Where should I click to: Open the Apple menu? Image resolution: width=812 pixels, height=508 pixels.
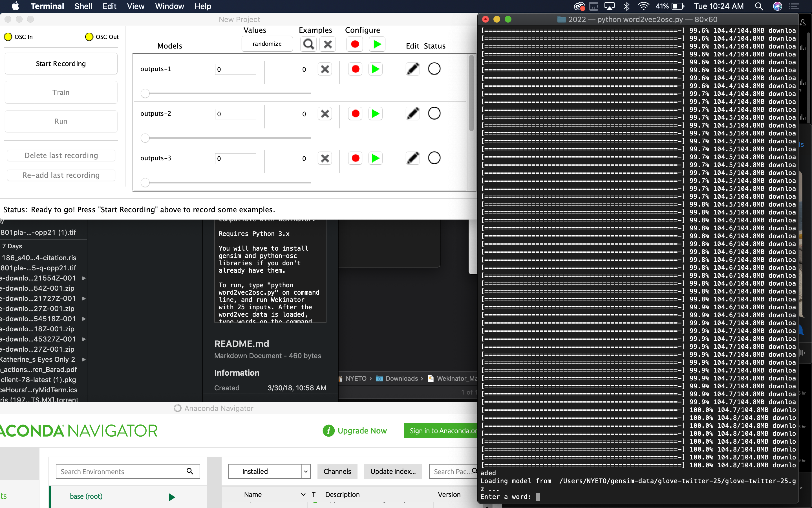pos(16,6)
